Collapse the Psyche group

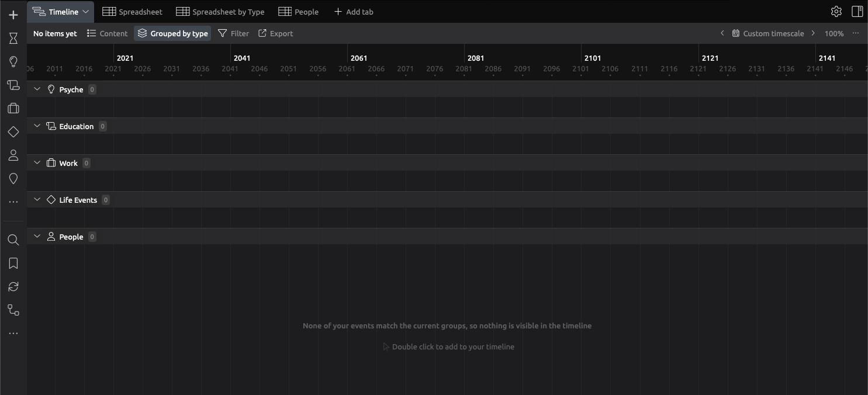[37, 89]
